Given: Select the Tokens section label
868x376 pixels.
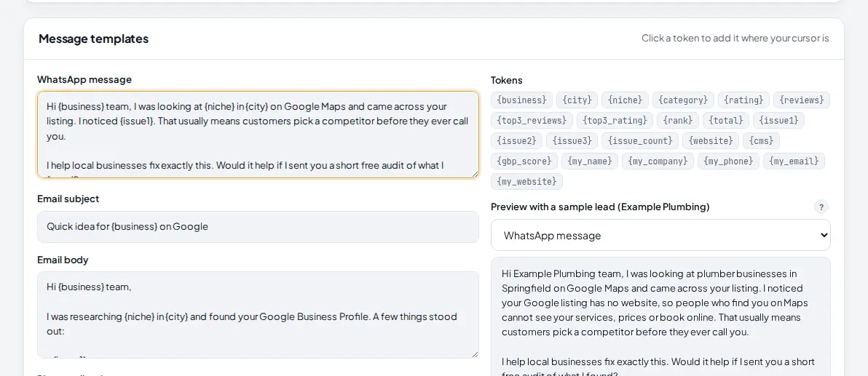Looking at the screenshot, I should (x=507, y=81).
